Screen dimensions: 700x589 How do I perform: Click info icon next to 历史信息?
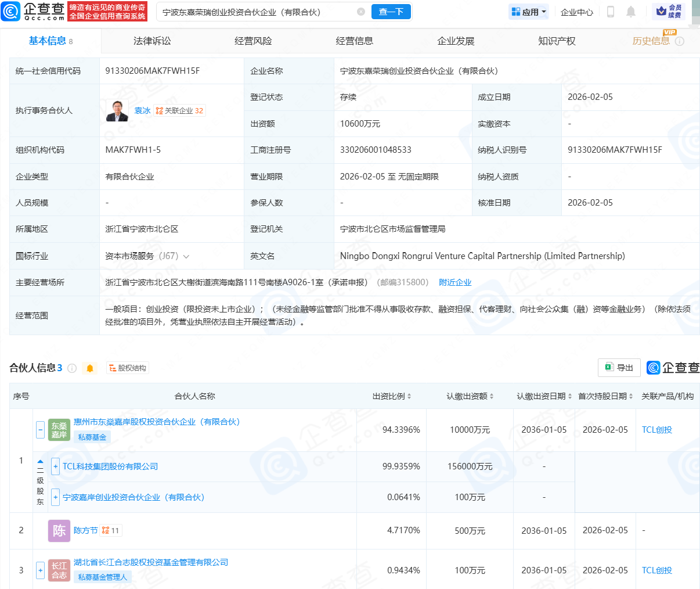point(680,41)
